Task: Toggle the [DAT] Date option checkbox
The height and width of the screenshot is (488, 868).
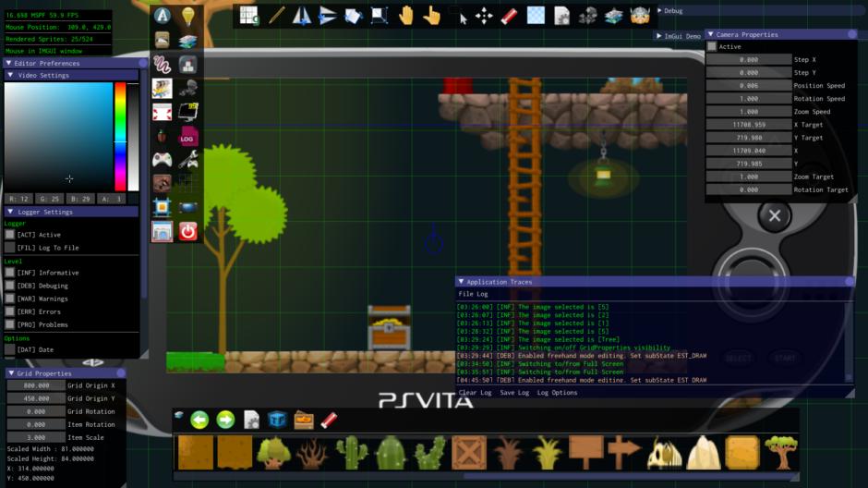Action: (x=10, y=349)
